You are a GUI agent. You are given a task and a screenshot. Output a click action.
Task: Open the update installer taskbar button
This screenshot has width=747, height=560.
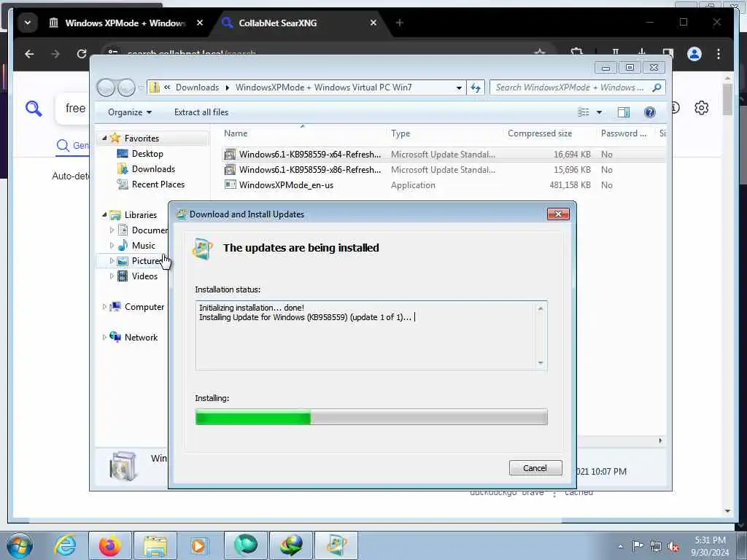click(x=336, y=545)
